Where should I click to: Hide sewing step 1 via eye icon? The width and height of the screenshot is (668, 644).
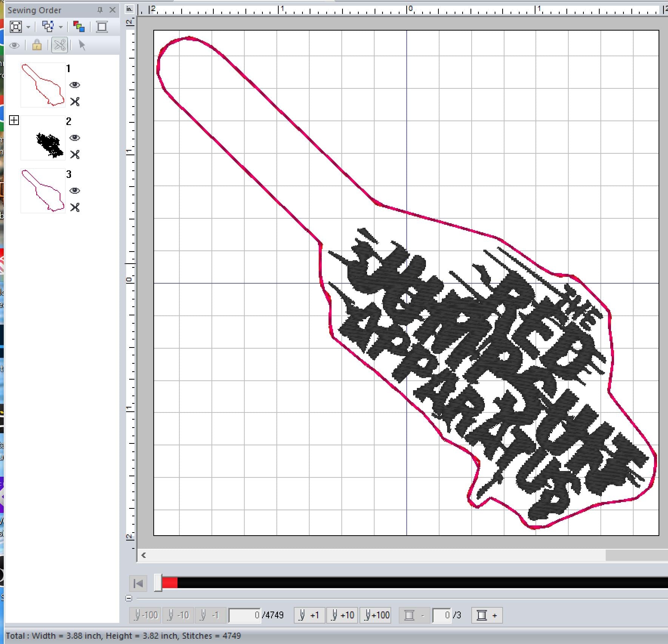[x=75, y=85]
